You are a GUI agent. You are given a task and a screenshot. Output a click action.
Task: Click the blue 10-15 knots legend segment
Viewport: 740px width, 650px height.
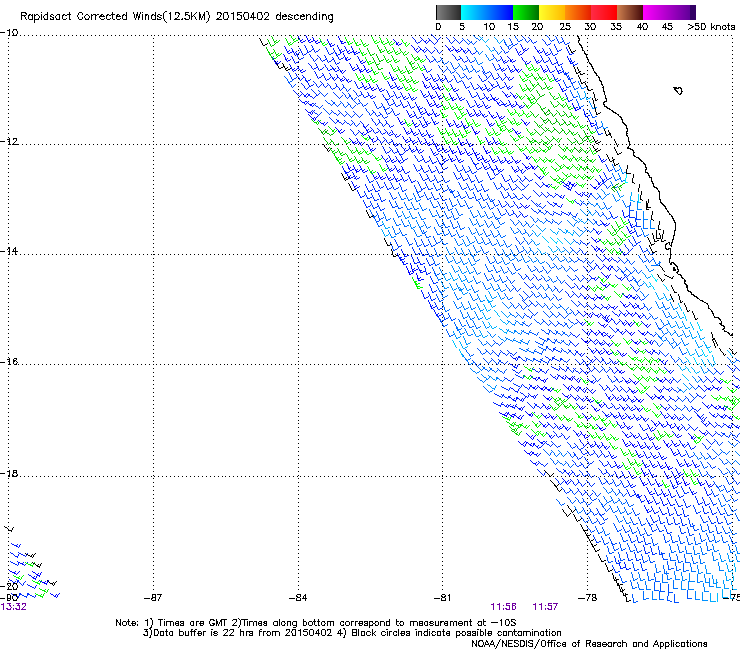tap(500, 12)
